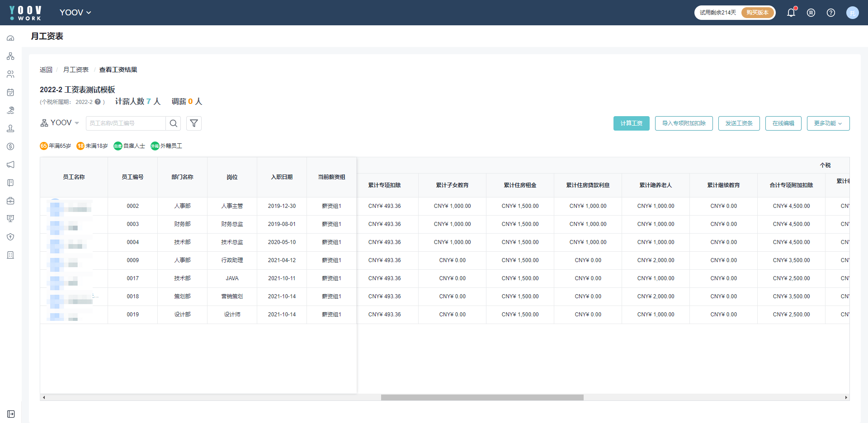Open the filter funnel button
The width and height of the screenshot is (868, 423).
coord(194,123)
